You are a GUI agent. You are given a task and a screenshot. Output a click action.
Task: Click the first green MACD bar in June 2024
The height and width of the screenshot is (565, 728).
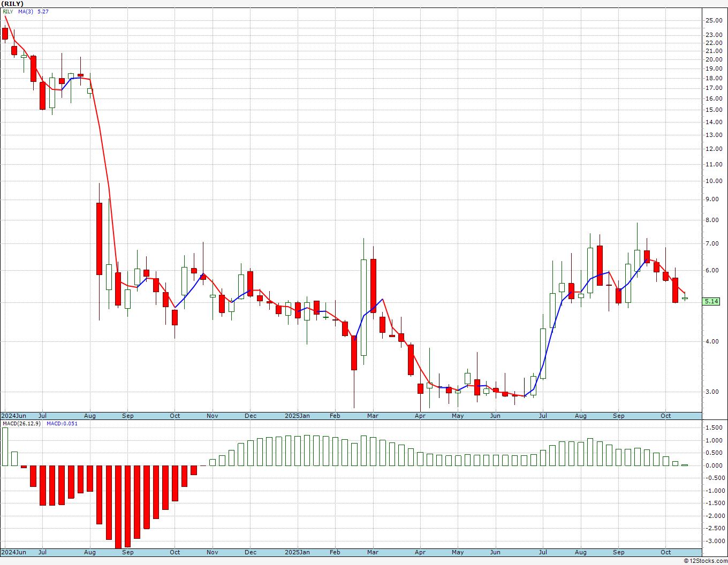click(x=5, y=447)
